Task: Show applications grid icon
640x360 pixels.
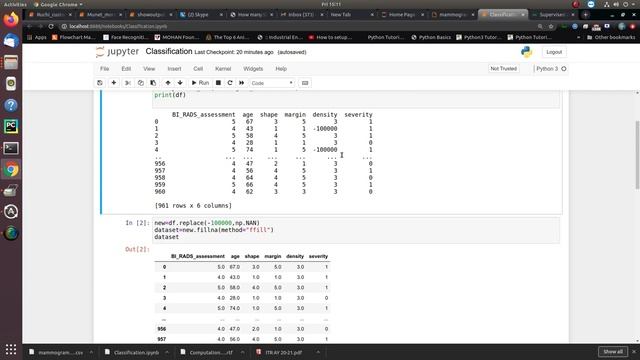Action: pos(11,349)
